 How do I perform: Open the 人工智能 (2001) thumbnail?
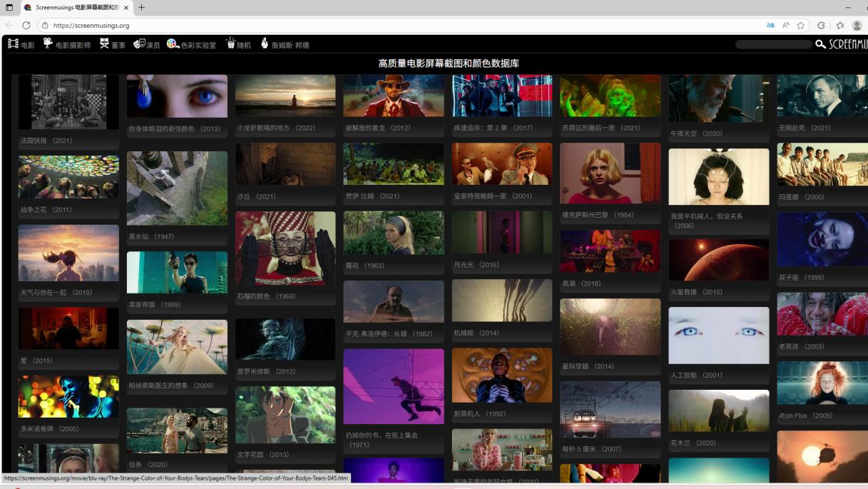(719, 336)
